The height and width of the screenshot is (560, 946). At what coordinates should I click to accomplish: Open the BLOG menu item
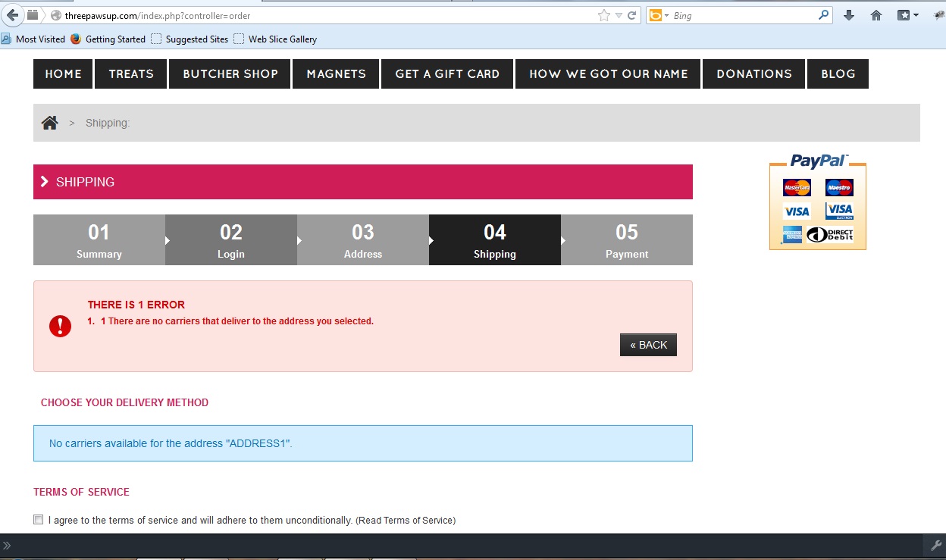pyautogui.click(x=838, y=74)
